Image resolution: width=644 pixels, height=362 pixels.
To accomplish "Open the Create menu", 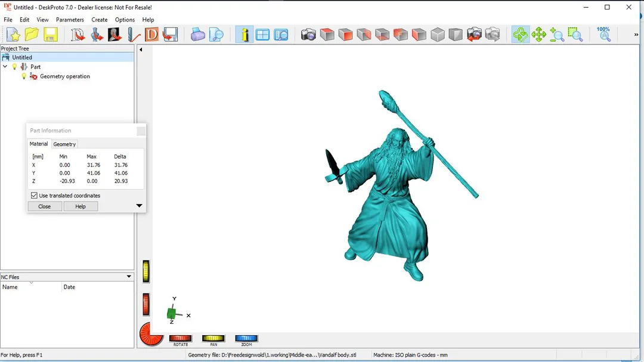I will 100,20.
